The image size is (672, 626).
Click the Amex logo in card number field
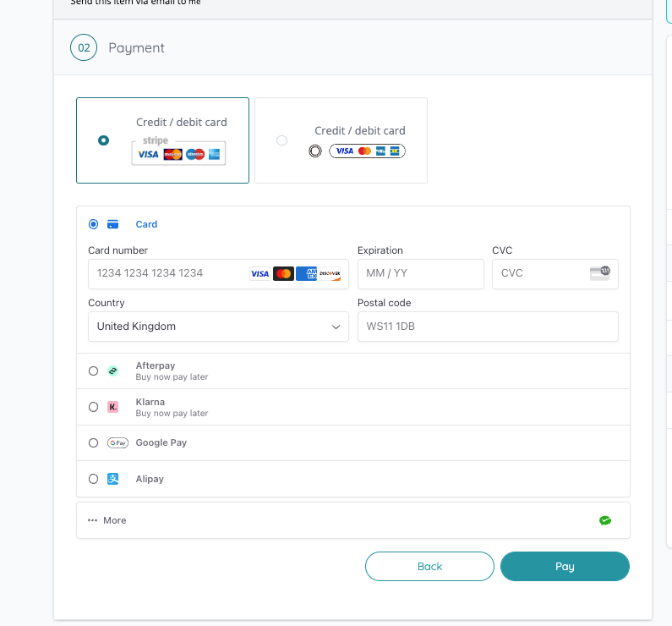pyautogui.click(x=307, y=273)
